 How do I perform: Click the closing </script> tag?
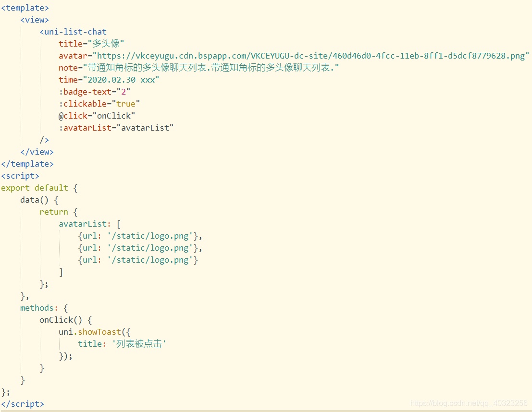23,404
